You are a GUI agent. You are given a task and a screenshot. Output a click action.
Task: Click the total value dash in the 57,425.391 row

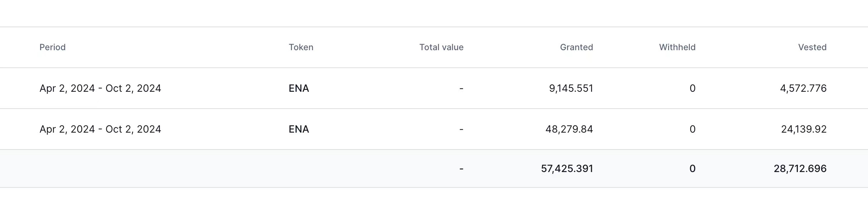click(x=461, y=168)
